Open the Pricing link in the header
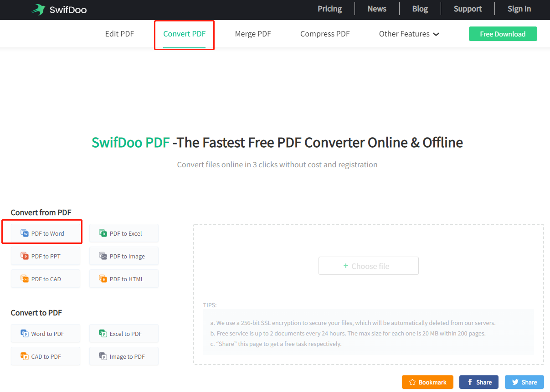550x392 pixels. coord(329,9)
